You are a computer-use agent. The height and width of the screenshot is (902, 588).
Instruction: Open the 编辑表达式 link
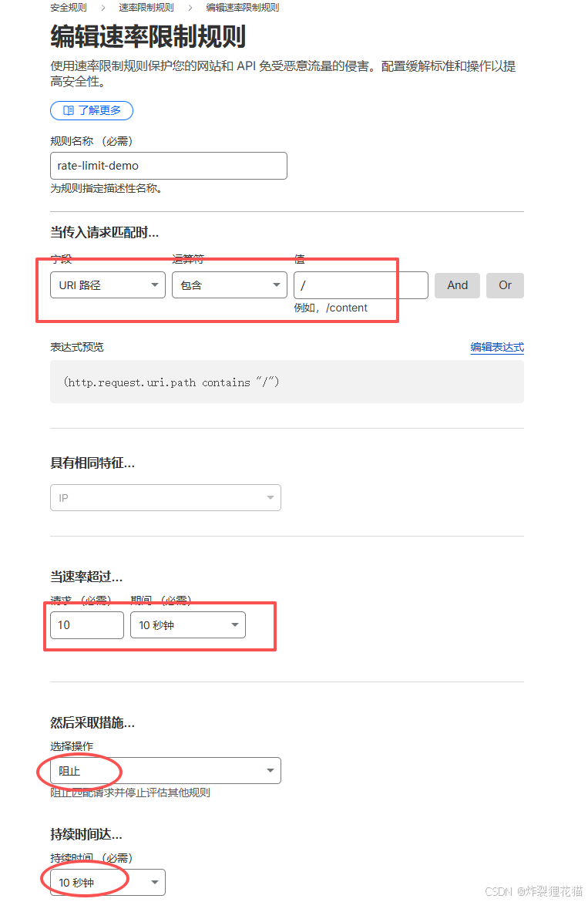click(x=496, y=347)
